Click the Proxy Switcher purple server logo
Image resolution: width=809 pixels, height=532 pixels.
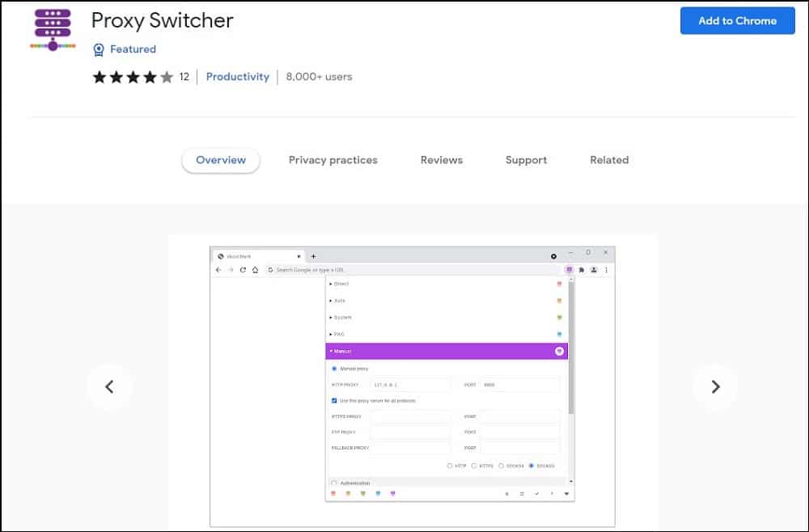pyautogui.click(x=53, y=29)
